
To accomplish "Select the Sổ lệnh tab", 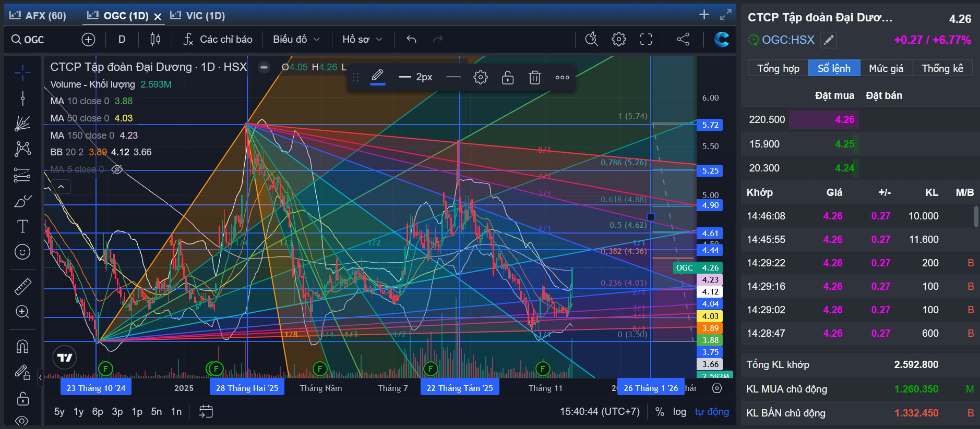I will point(834,68).
